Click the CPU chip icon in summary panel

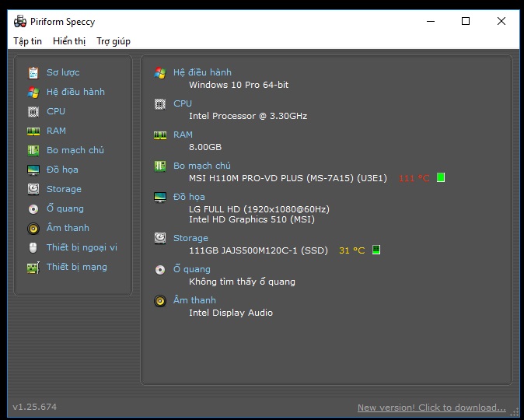pyautogui.click(x=160, y=104)
